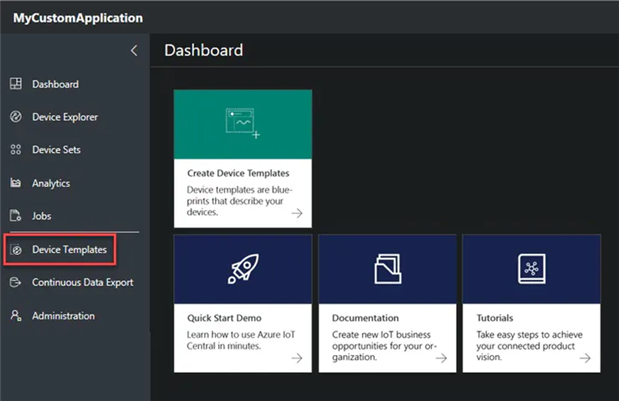Go to Device Sets in sidebar
619x401 pixels.
click(56, 150)
